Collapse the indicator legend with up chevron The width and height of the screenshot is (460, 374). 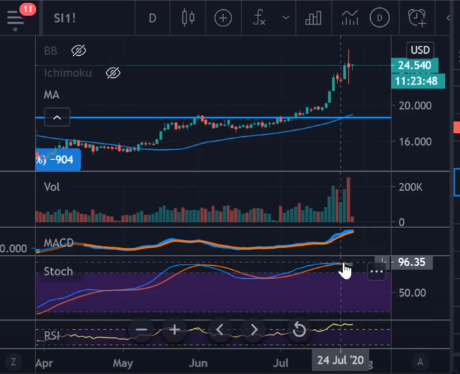coord(57,117)
